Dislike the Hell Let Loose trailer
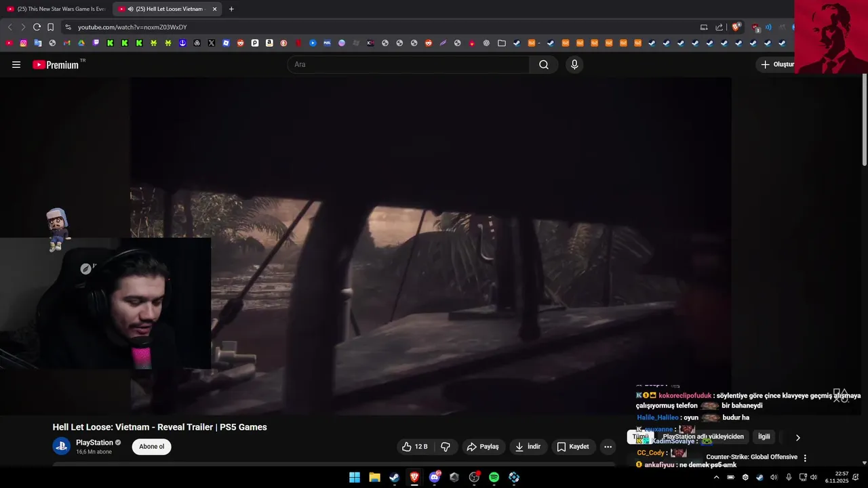The width and height of the screenshot is (868, 488). click(446, 447)
